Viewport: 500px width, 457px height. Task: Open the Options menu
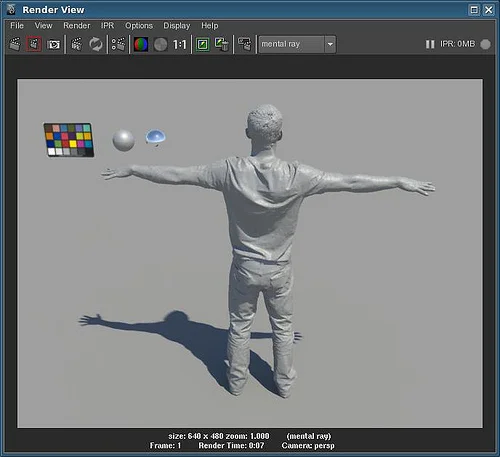tap(139, 26)
